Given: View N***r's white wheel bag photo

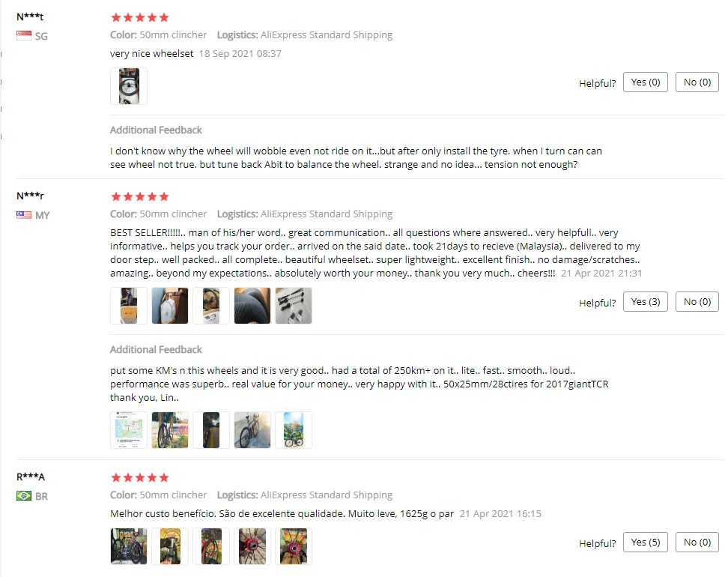Looking at the screenshot, I should coord(170,306).
